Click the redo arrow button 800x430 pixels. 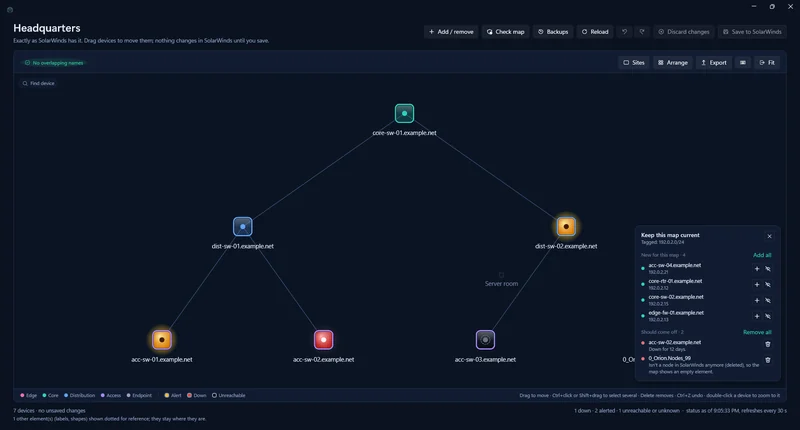642,32
